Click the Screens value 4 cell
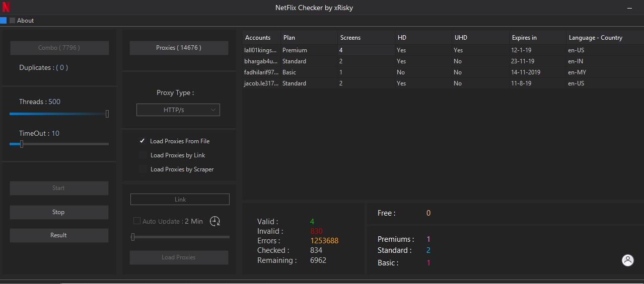Viewport: 644px width, 284px height. pos(366,50)
